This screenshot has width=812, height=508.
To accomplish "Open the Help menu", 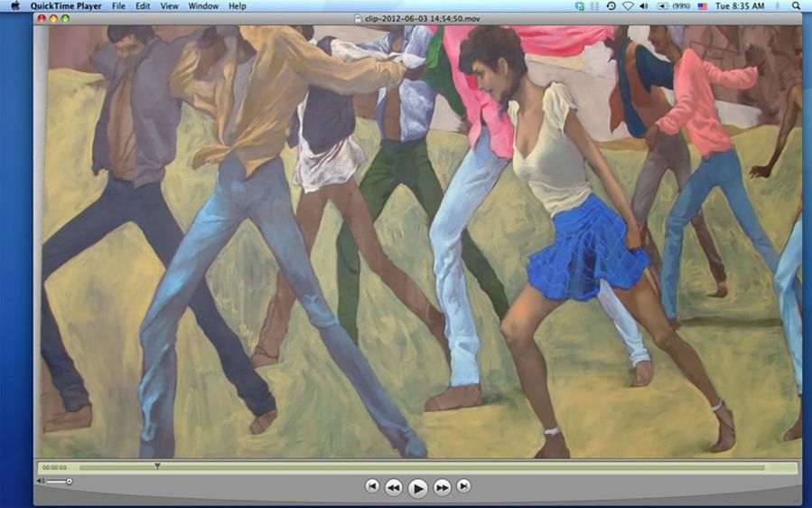I will [237, 6].
